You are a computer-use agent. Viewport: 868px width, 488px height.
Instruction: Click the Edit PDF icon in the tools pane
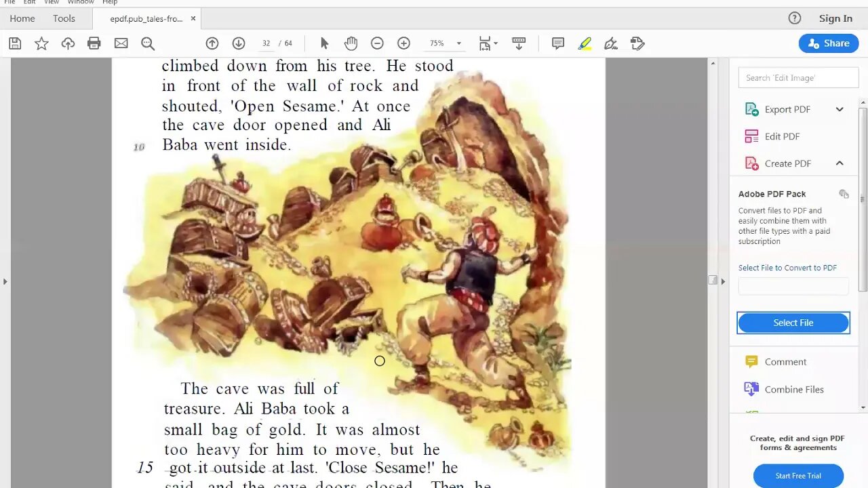pyautogui.click(x=751, y=136)
